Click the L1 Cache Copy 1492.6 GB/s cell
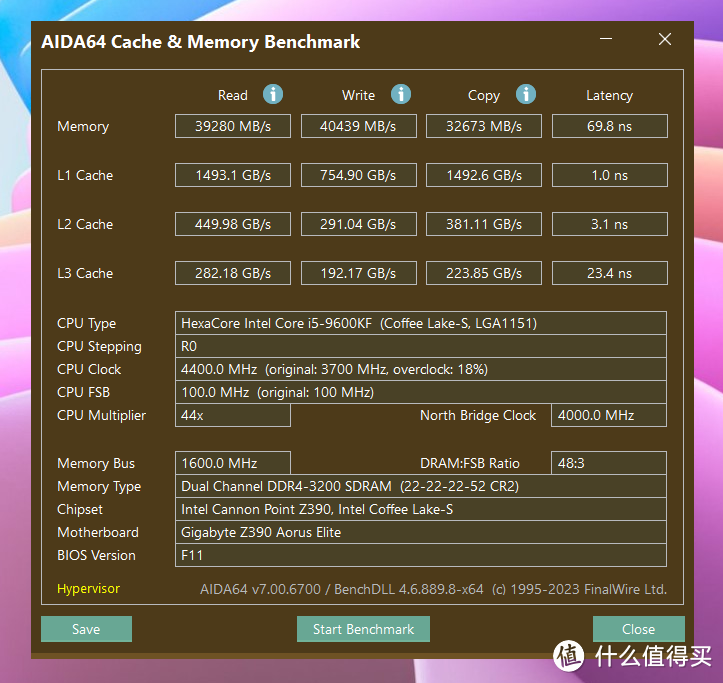 pyautogui.click(x=484, y=175)
